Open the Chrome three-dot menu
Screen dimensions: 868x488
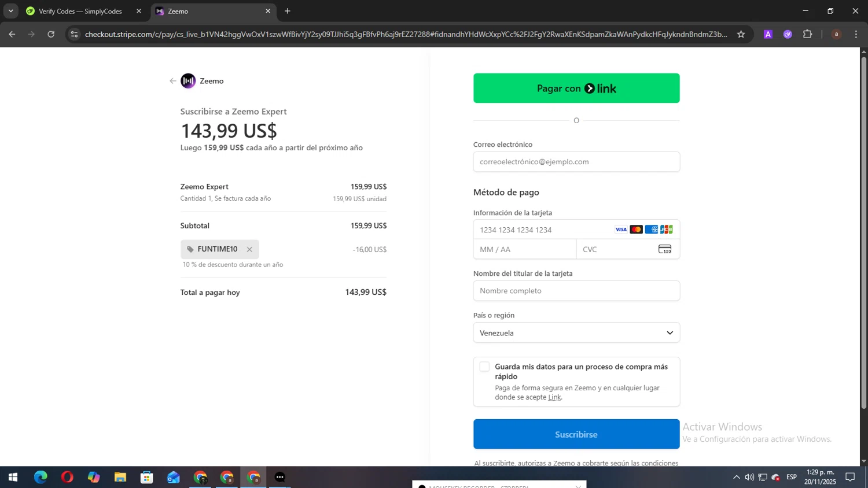point(856,34)
